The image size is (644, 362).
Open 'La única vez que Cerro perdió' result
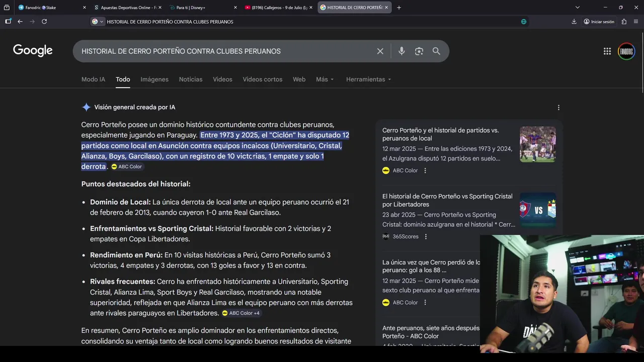(431, 266)
